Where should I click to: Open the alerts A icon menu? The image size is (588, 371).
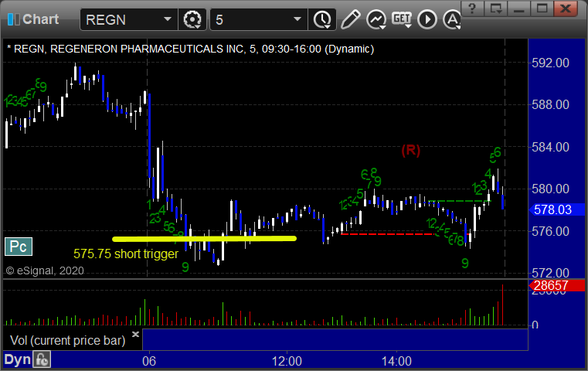click(451, 19)
